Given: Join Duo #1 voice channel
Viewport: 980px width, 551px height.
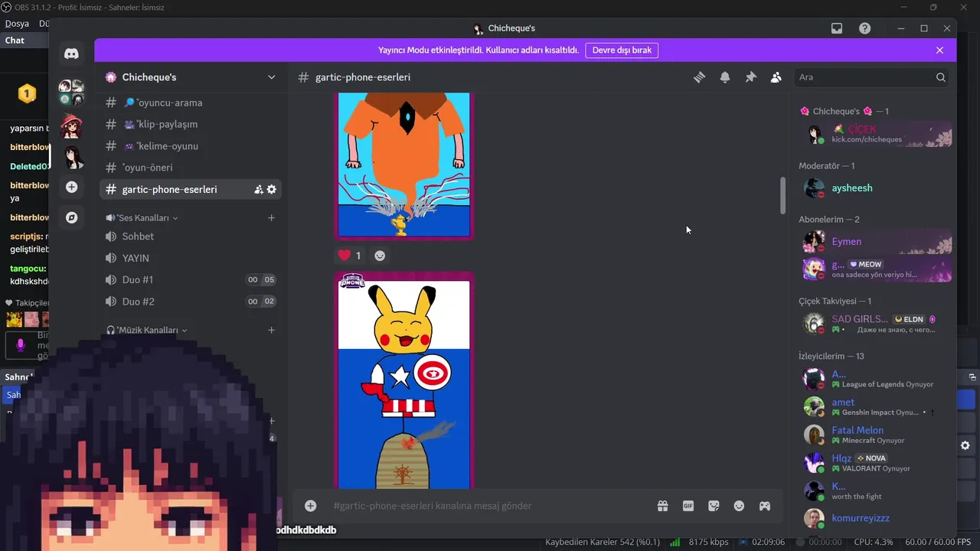Looking at the screenshot, I should tap(191, 280).
